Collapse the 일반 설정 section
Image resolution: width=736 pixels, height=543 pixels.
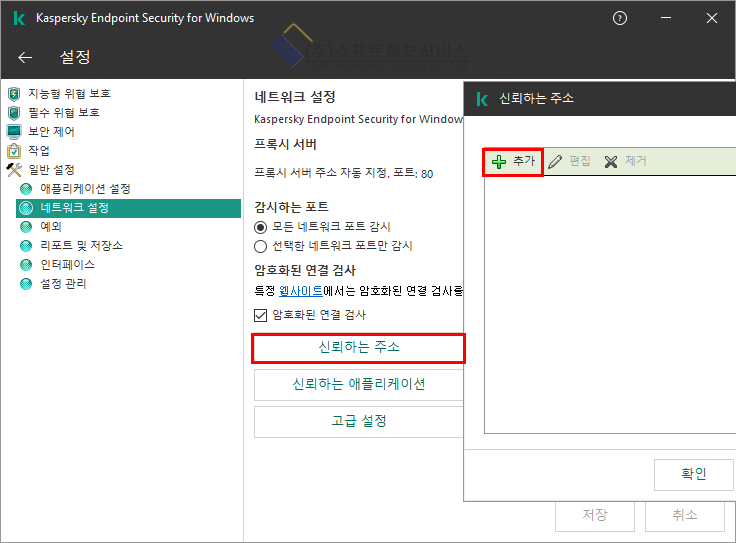(x=52, y=170)
